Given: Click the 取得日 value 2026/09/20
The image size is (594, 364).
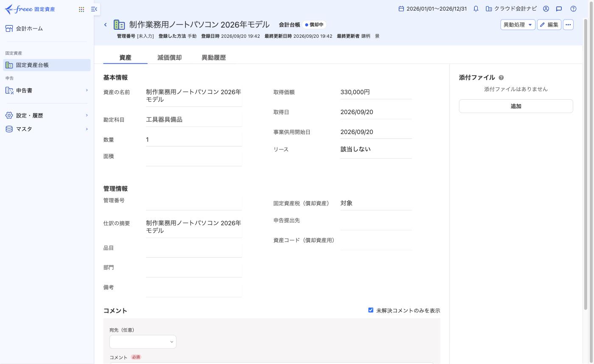Looking at the screenshot, I should coord(357,112).
